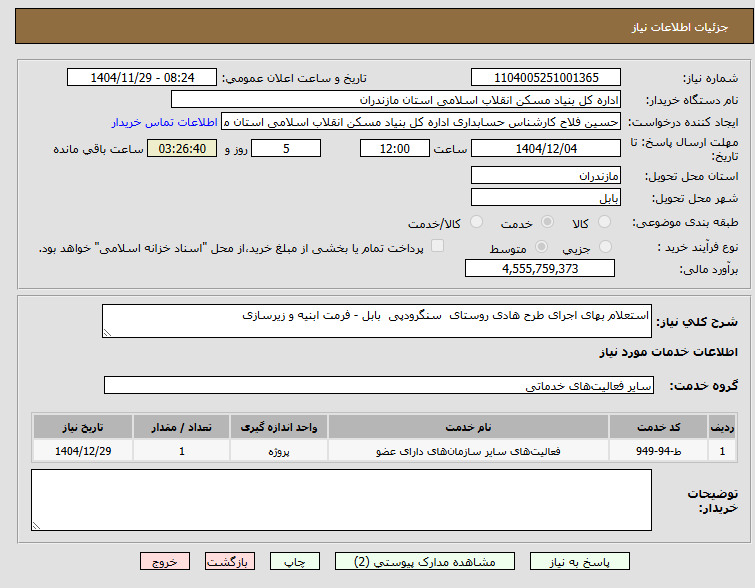Select the کالا radio button
The width and height of the screenshot is (755, 588).
[604, 222]
